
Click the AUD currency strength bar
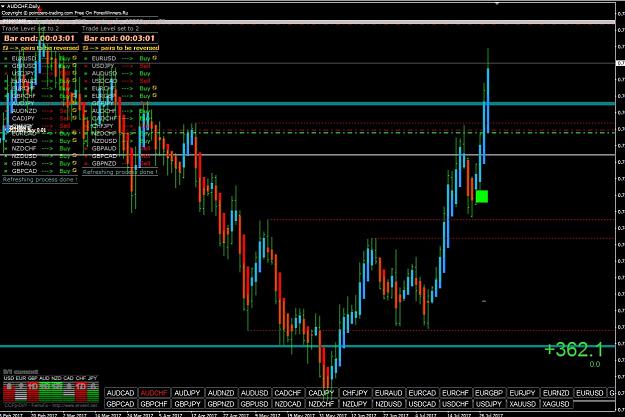(45, 391)
